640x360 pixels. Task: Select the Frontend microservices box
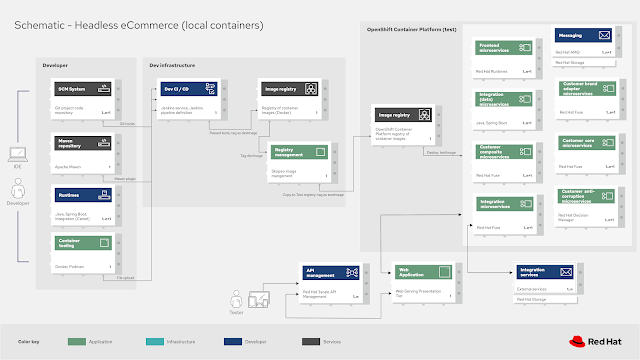click(x=503, y=58)
